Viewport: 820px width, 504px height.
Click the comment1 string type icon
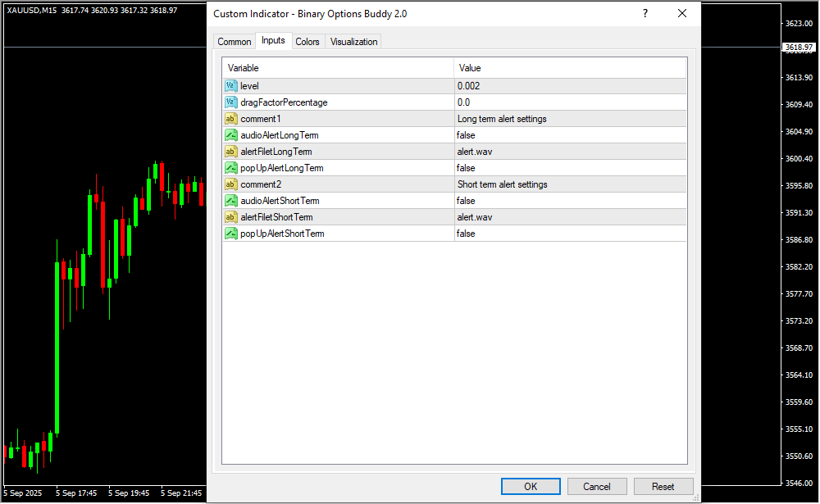(x=230, y=119)
